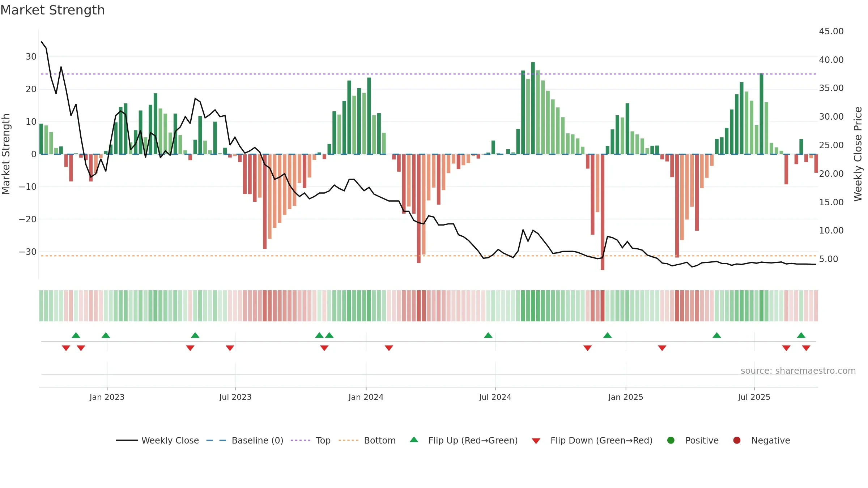
Task: Select the very first flip down marker on the timeline
Action: (66, 348)
